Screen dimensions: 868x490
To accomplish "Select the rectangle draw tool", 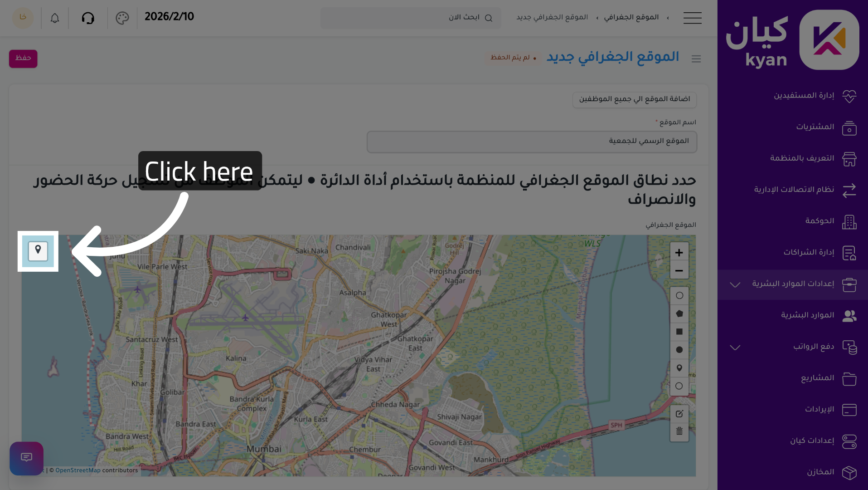I will 679,332.
